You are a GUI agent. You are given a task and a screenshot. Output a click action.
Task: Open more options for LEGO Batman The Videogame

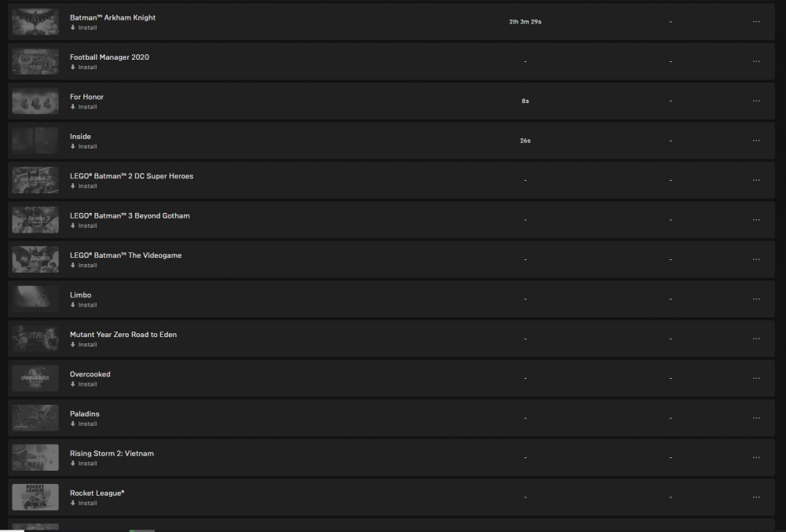[x=756, y=259]
